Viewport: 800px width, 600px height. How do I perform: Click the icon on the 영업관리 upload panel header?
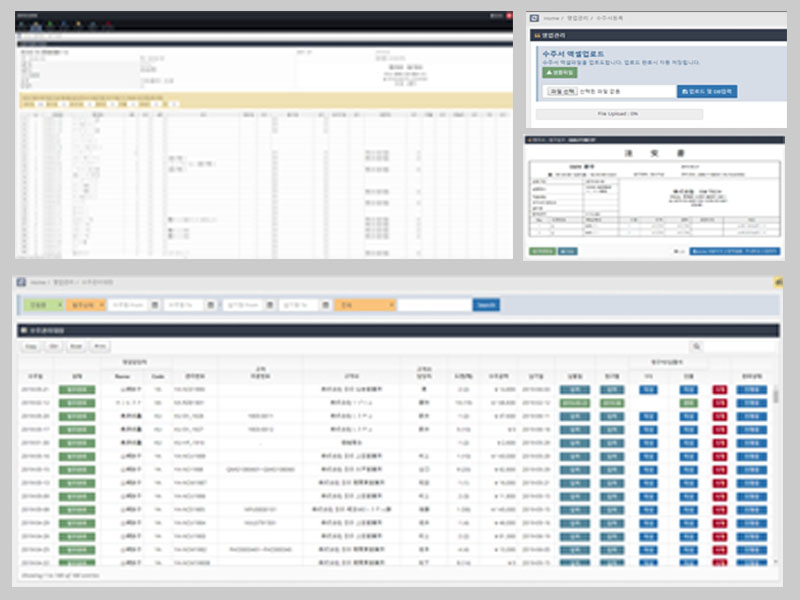click(536, 36)
